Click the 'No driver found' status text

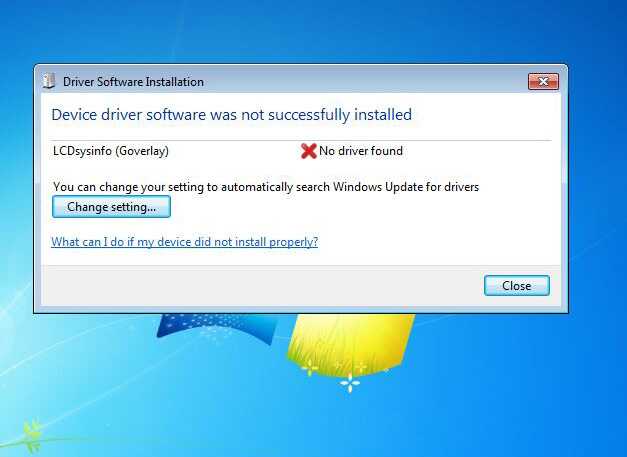(x=361, y=151)
